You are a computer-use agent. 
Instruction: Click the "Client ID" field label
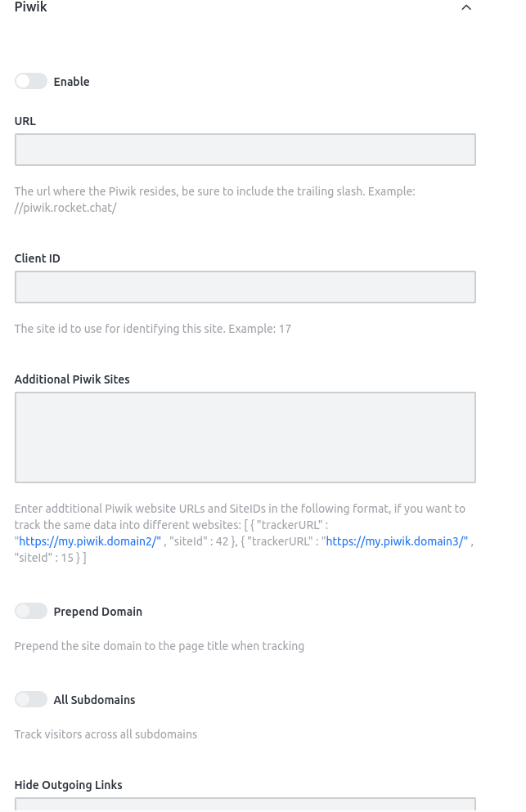tap(38, 258)
